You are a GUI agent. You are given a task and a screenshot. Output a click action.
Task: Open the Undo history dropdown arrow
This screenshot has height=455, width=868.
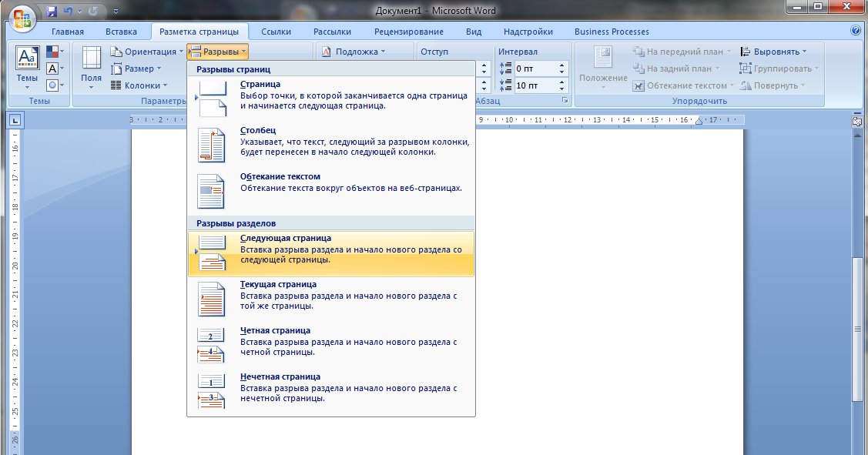[80, 11]
